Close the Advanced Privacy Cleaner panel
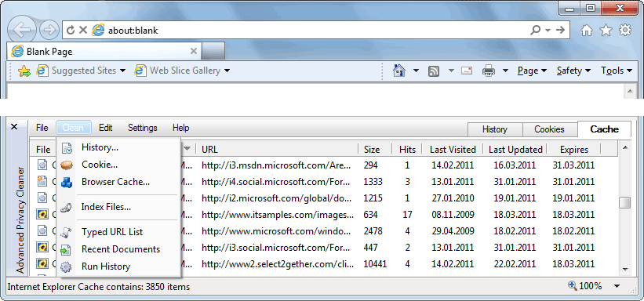This screenshot has width=644, height=301. click(14, 127)
